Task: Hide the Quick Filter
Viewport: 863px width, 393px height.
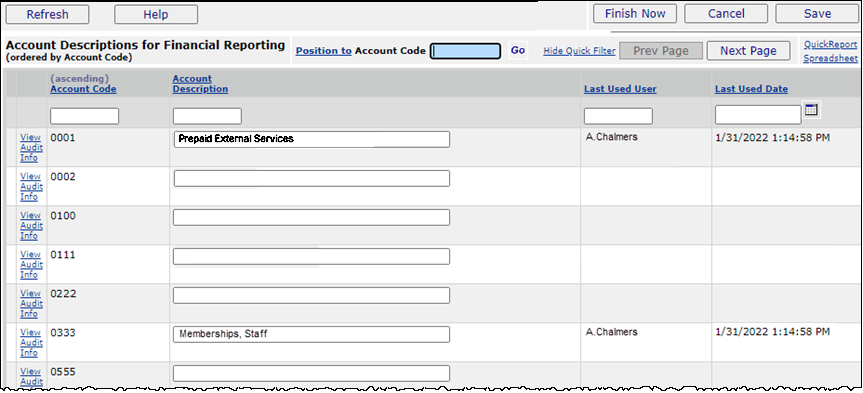Action: pos(580,51)
